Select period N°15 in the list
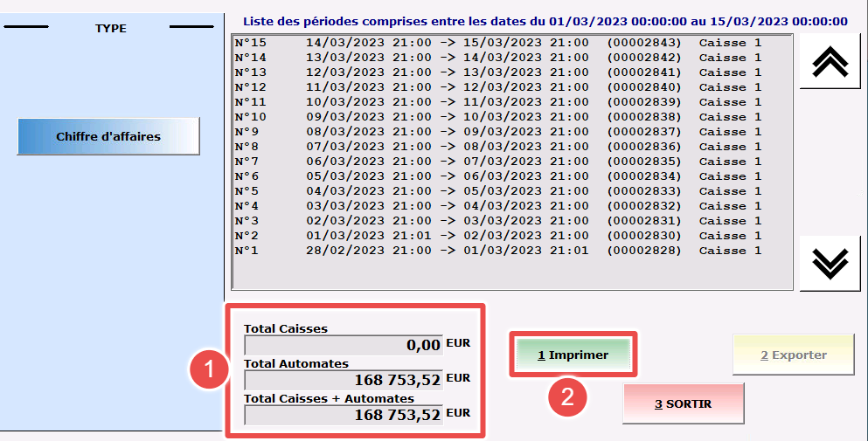Viewport: 868px width, 441px height. 498,43
